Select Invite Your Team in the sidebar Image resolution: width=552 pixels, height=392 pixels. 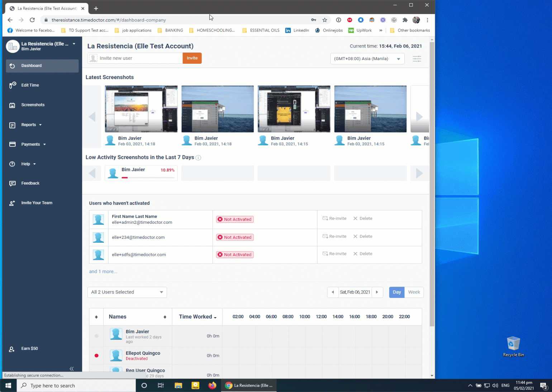pyautogui.click(x=37, y=203)
